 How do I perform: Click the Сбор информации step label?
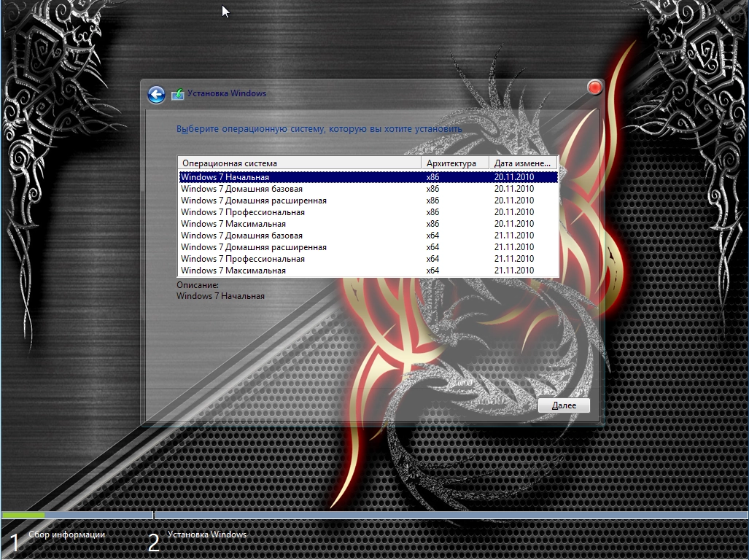pos(66,534)
